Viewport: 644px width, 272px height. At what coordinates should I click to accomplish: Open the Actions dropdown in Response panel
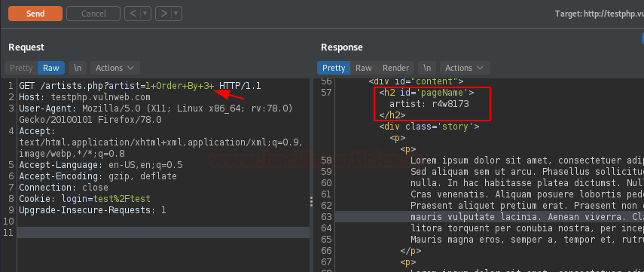pos(465,68)
